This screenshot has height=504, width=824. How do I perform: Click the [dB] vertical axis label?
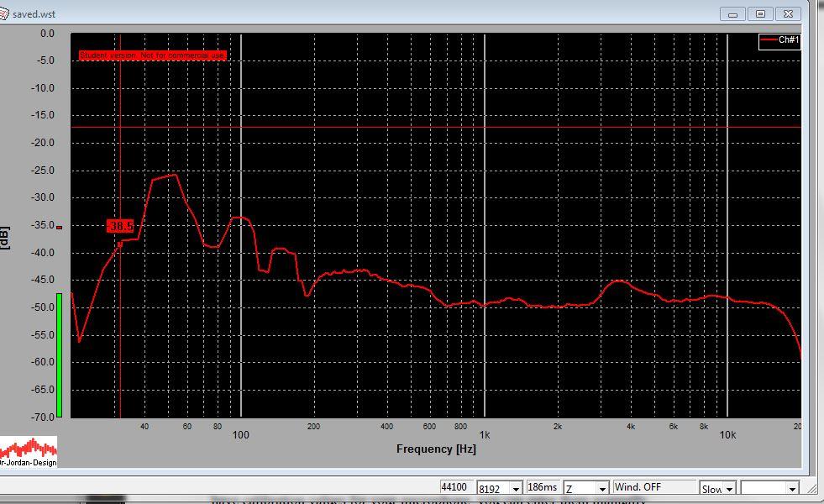pyautogui.click(x=6, y=238)
